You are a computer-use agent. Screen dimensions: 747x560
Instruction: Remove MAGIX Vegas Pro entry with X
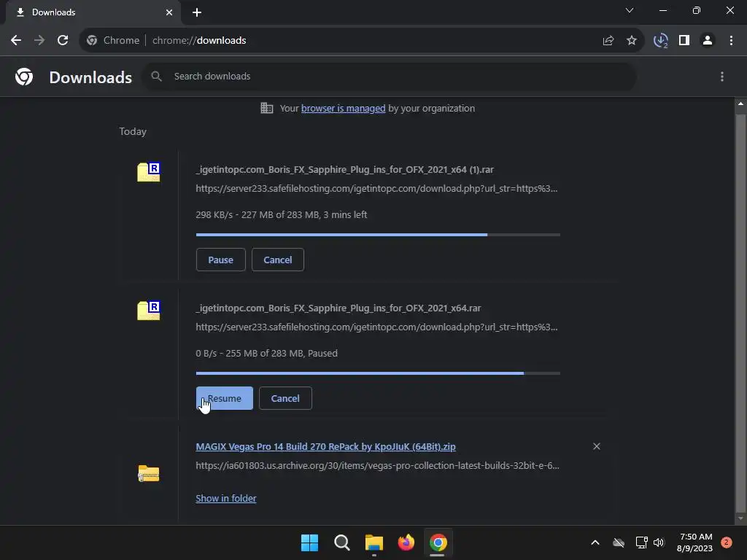click(597, 446)
